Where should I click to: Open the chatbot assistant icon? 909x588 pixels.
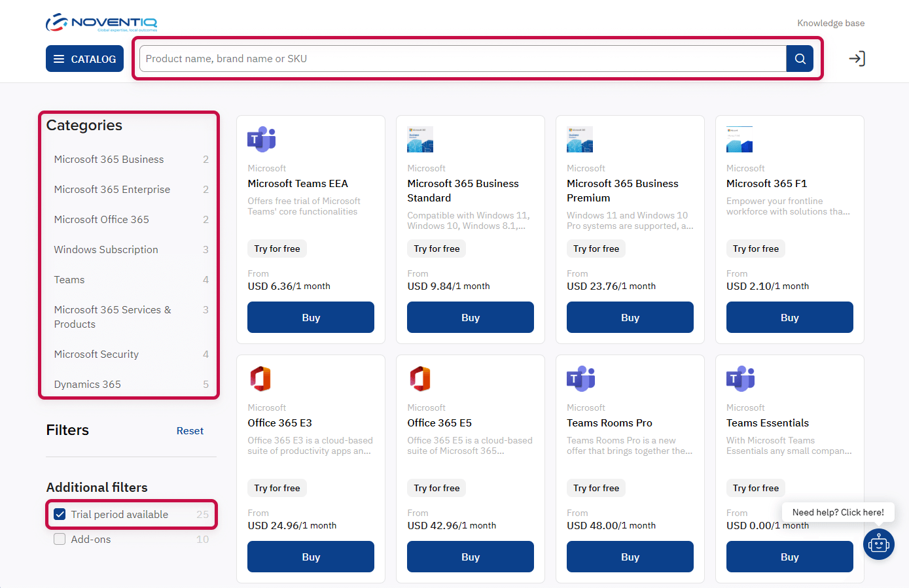coord(879,544)
